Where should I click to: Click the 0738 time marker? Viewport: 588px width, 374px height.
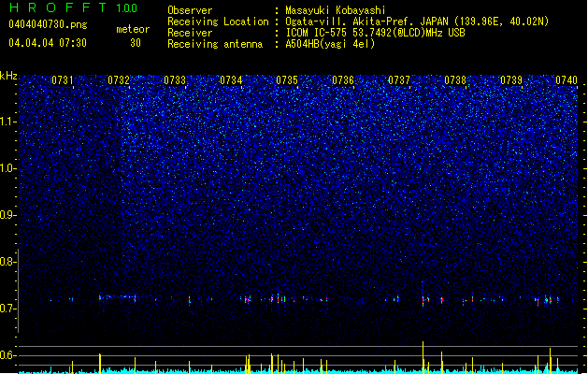455,80
